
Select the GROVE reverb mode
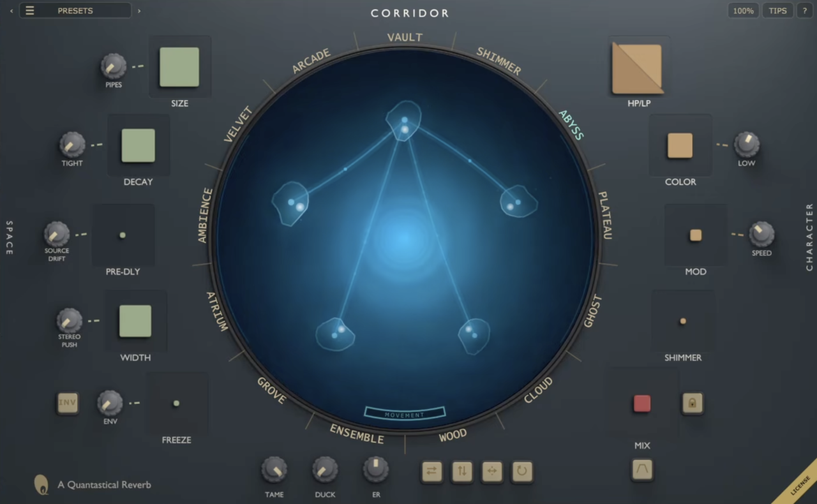(x=271, y=390)
